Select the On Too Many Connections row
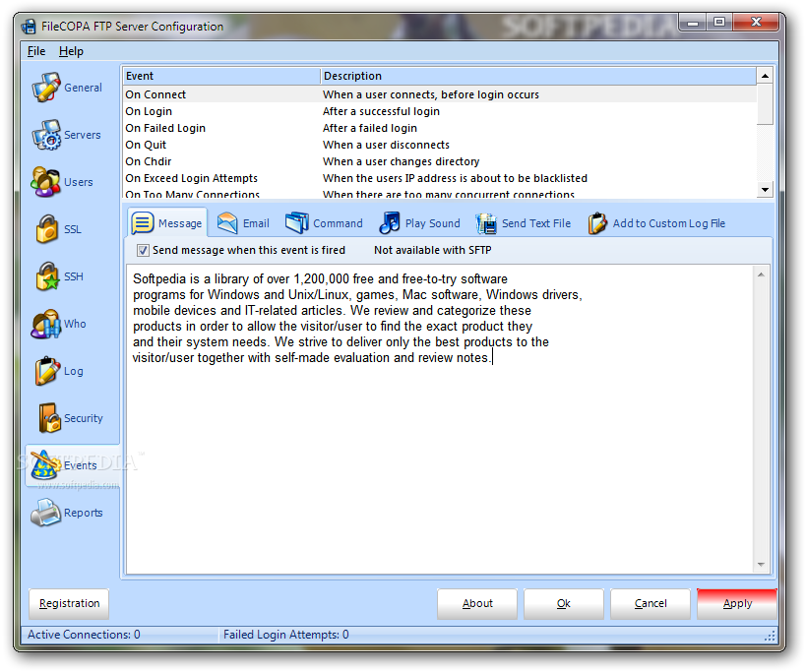Image resolution: width=806 pixels, height=672 pixels. tap(440, 194)
